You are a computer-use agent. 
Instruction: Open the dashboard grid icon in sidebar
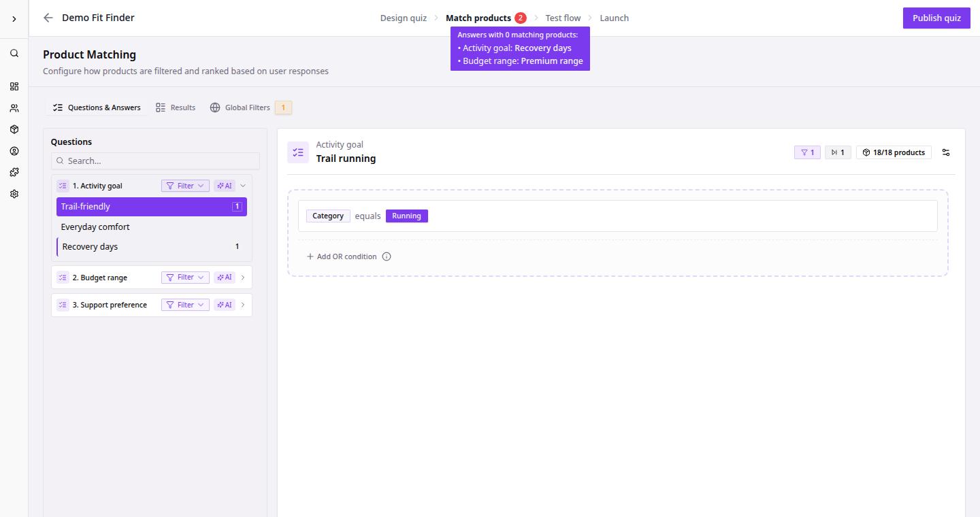14,86
